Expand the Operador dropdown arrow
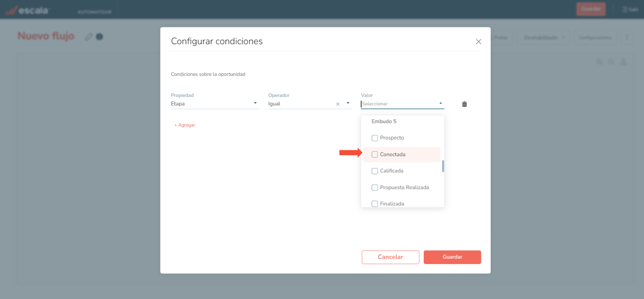This screenshot has height=299, width=644. [x=348, y=103]
